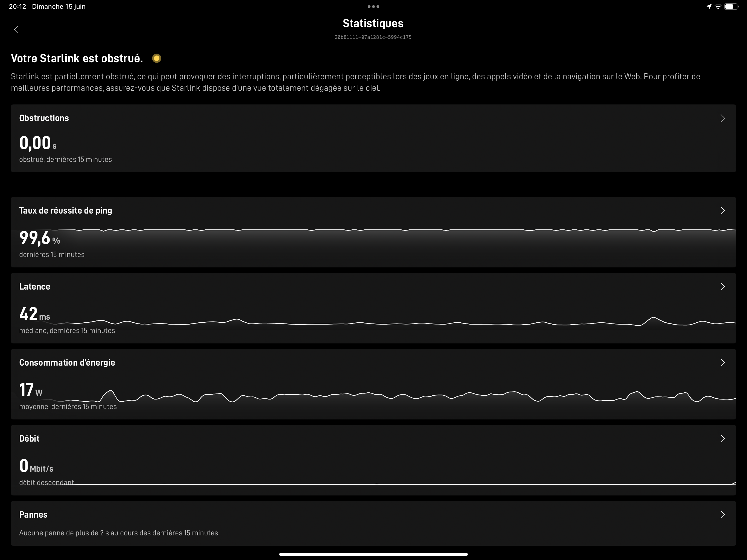
Task: Open the three-dot multitasking menu
Action: coord(373,6)
